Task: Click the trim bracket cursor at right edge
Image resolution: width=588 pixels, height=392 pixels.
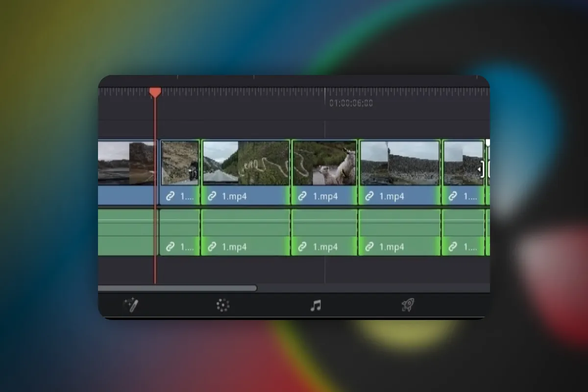Action: click(x=483, y=170)
